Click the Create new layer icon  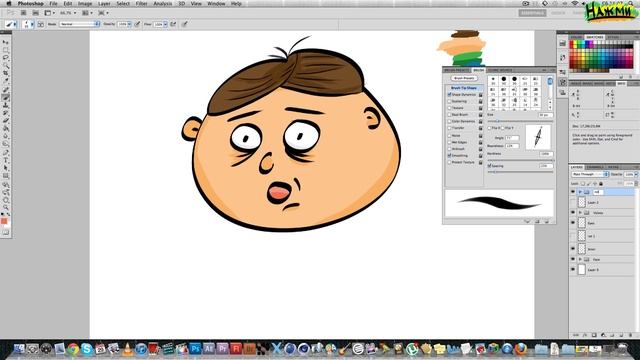[x=621, y=335]
